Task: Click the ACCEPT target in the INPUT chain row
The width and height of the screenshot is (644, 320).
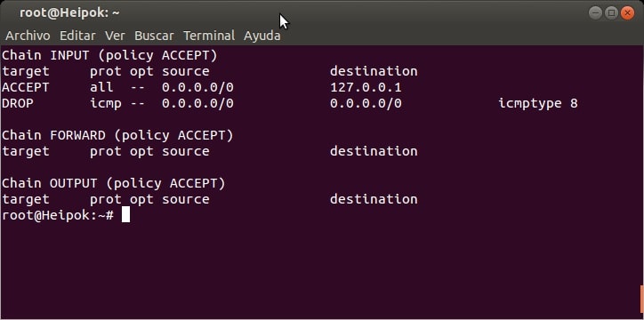Action: coord(26,87)
